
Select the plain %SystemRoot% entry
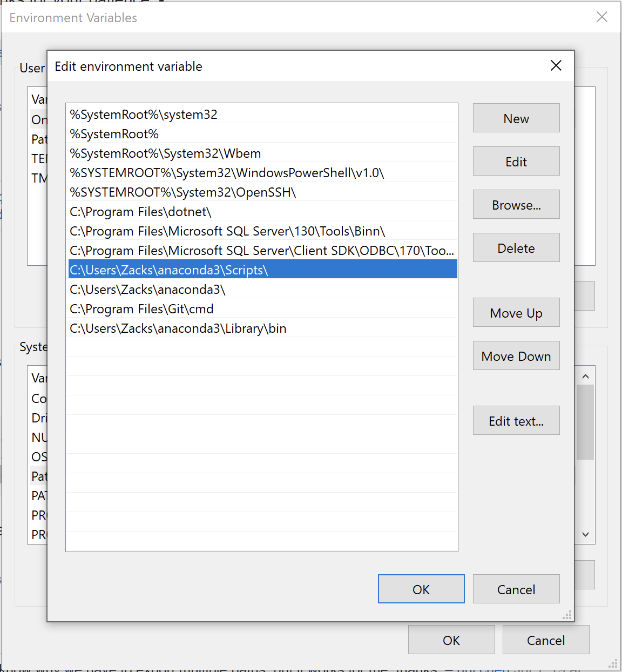[x=262, y=133]
